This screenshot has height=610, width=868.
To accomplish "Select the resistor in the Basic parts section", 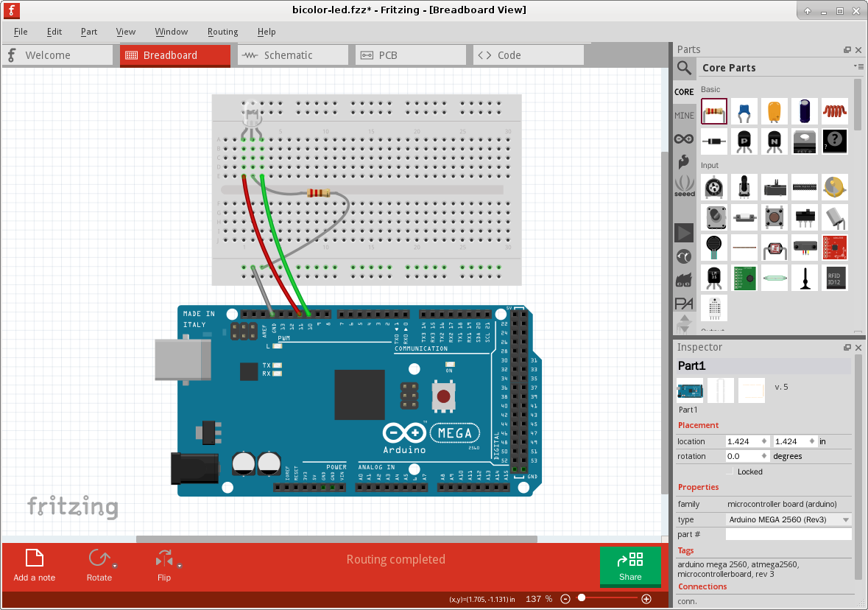I will [713, 111].
